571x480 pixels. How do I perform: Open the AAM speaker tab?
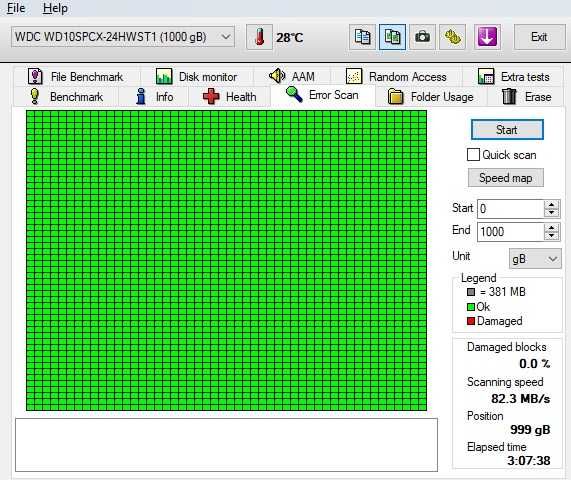(292, 76)
